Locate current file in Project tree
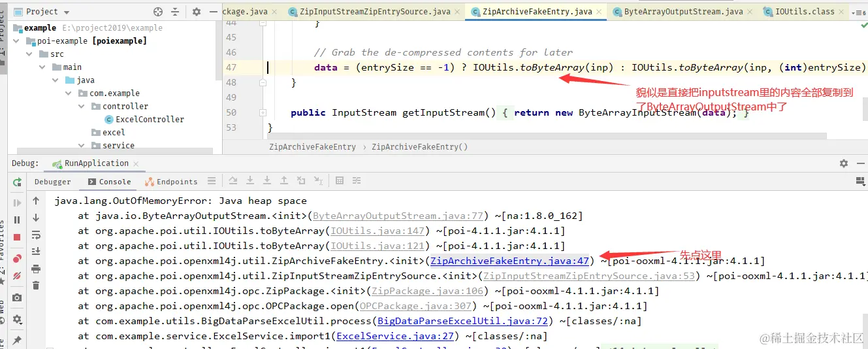 158,12
